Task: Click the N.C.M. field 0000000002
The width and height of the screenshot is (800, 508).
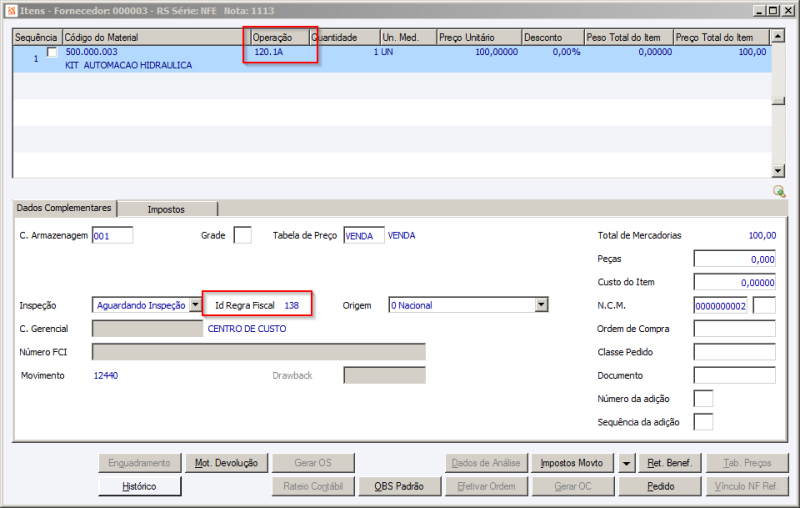Action: (720, 306)
